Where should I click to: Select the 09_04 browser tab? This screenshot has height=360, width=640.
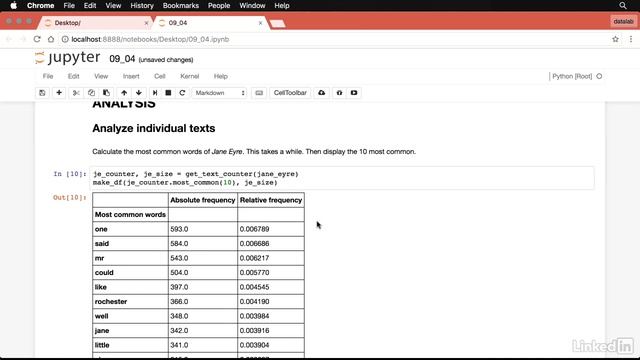(x=210, y=23)
